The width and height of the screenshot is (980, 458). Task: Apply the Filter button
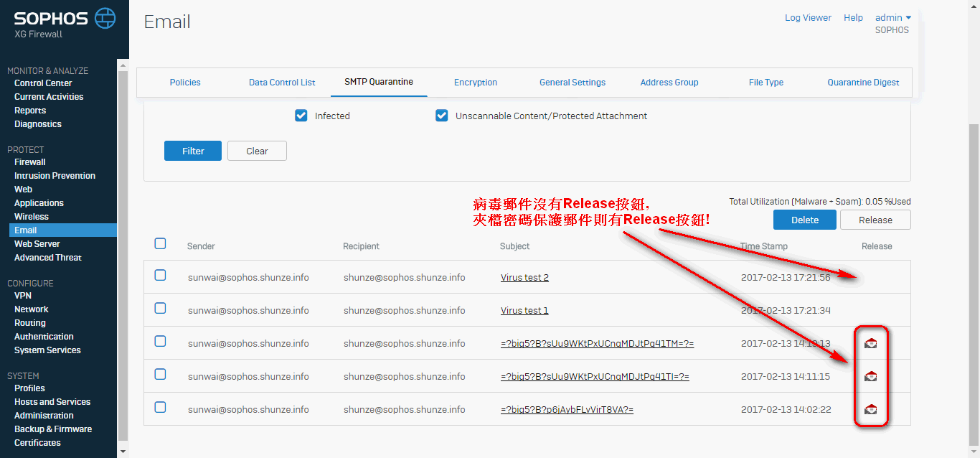click(x=193, y=151)
